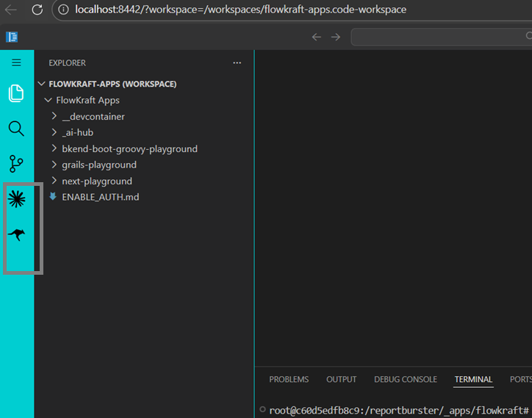Expand the grails-playground folder
Viewport: 532px width, 418px height.
tap(54, 165)
